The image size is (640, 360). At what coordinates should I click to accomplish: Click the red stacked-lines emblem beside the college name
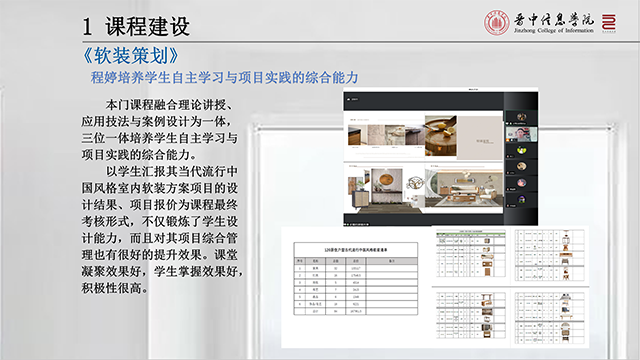tap(609, 22)
